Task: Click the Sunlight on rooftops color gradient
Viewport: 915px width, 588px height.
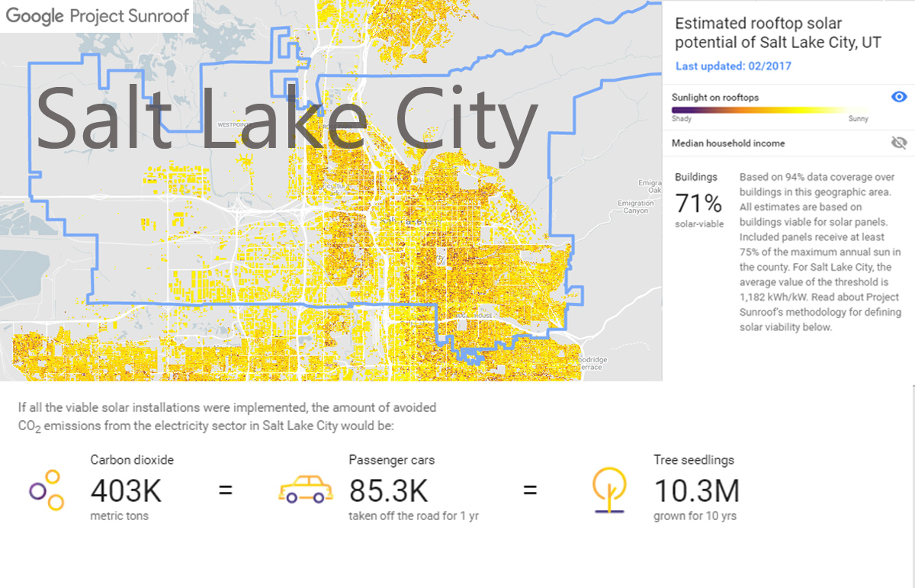Action: click(x=770, y=110)
